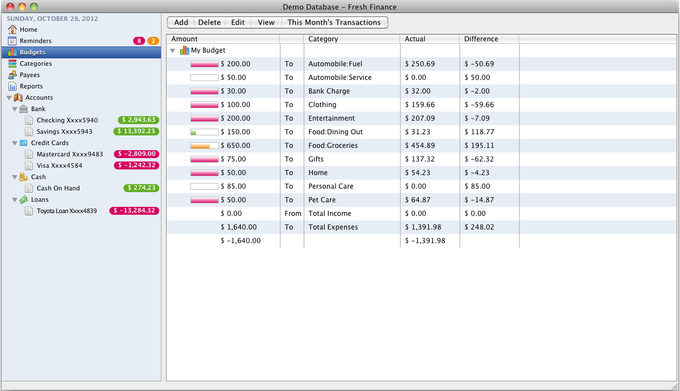680x391 pixels.
Task: Open the Payees section
Action: click(x=82, y=75)
